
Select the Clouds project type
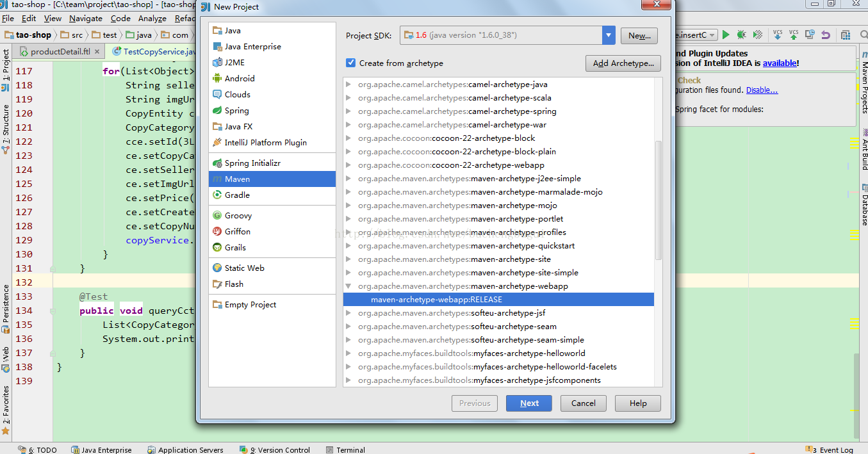(x=272, y=94)
